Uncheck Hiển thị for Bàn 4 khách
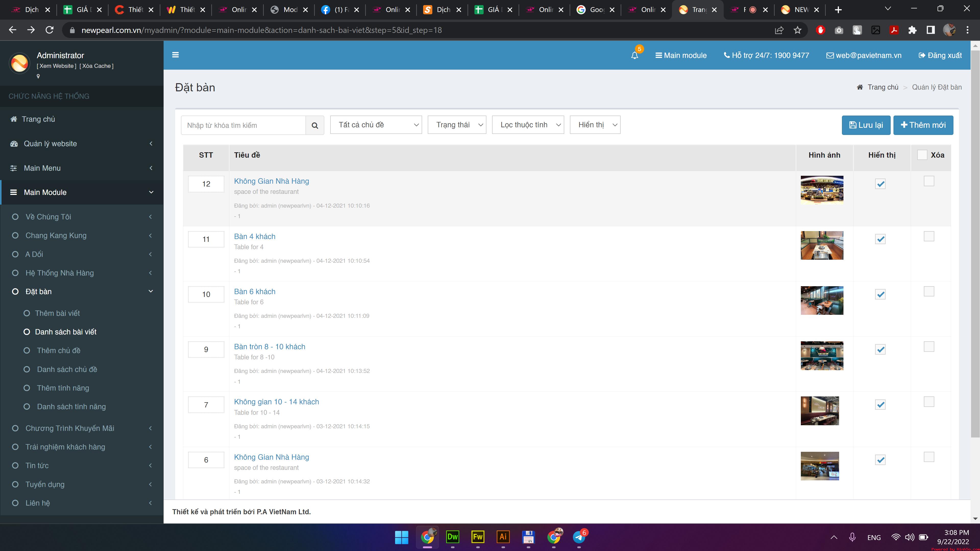980x551 pixels. (880, 239)
